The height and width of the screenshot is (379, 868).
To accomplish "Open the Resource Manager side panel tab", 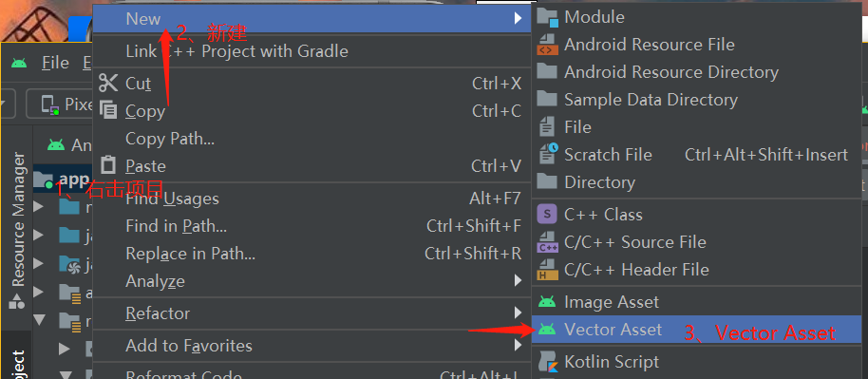I will (18, 220).
